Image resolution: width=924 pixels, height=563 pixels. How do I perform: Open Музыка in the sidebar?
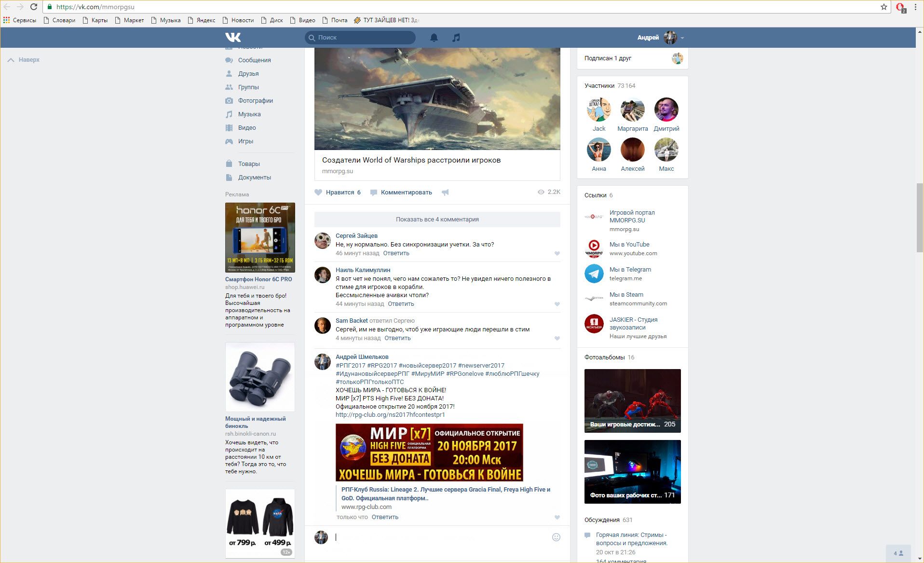(x=249, y=114)
